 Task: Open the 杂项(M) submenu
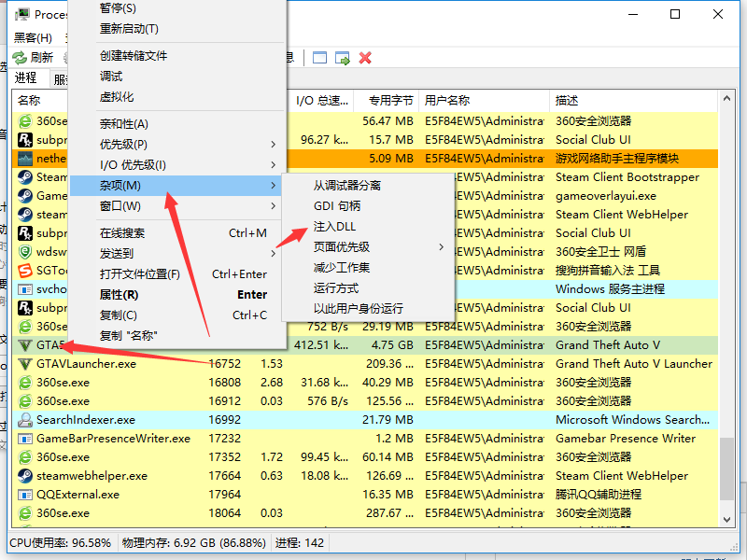(176, 185)
